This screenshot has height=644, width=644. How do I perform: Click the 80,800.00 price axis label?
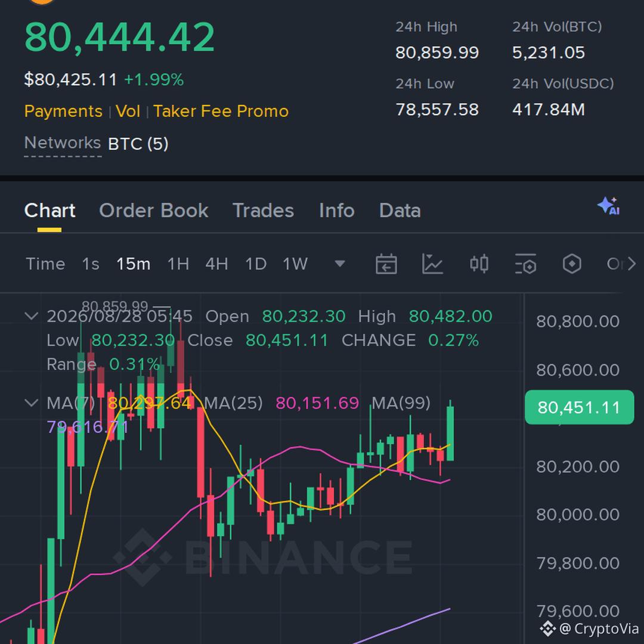click(x=578, y=321)
